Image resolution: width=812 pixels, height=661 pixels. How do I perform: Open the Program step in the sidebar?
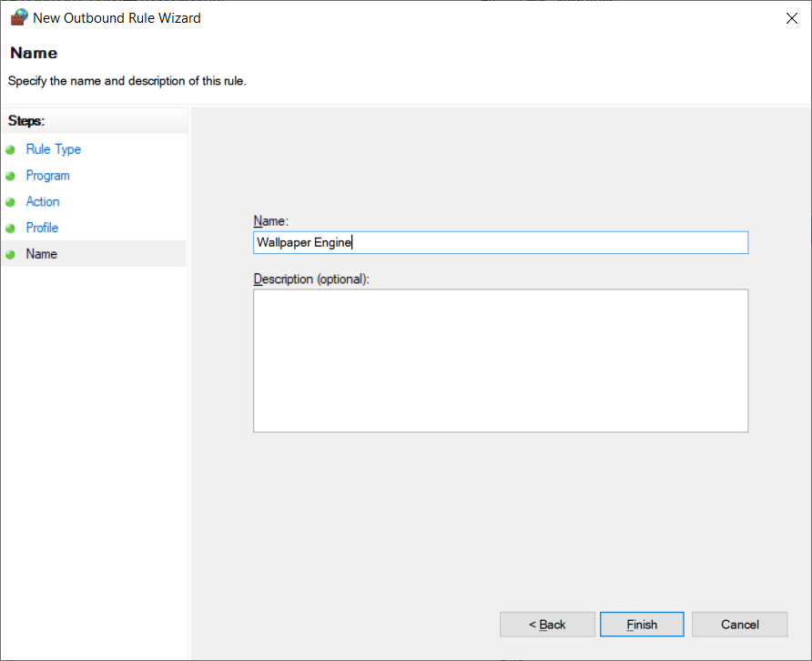point(47,176)
